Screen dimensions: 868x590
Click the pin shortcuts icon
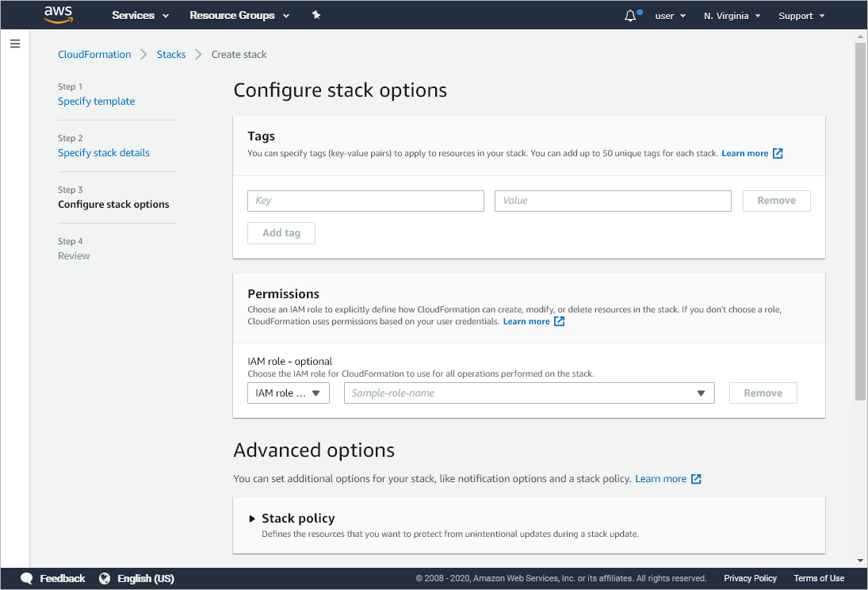point(316,15)
